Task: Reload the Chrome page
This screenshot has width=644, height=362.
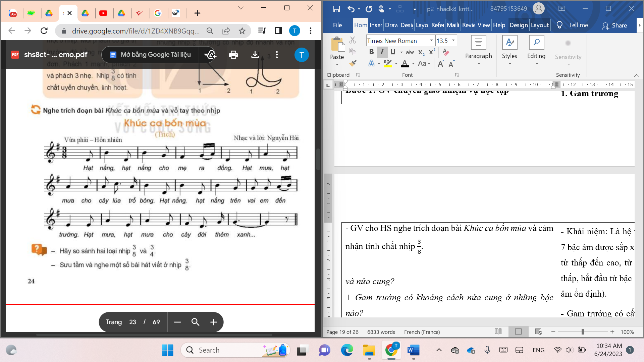Action: pyautogui.click(x=44, y=31)
